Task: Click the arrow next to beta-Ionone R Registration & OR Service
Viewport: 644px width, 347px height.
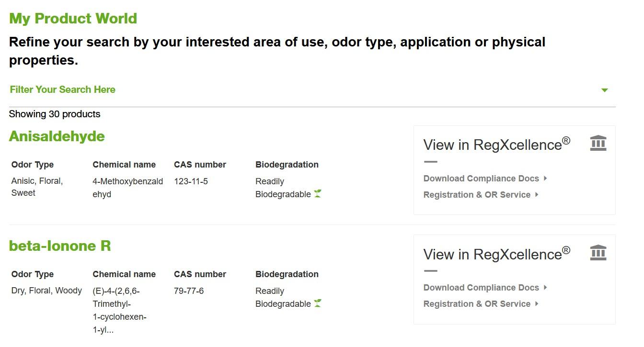Action: tap(537, 304)
